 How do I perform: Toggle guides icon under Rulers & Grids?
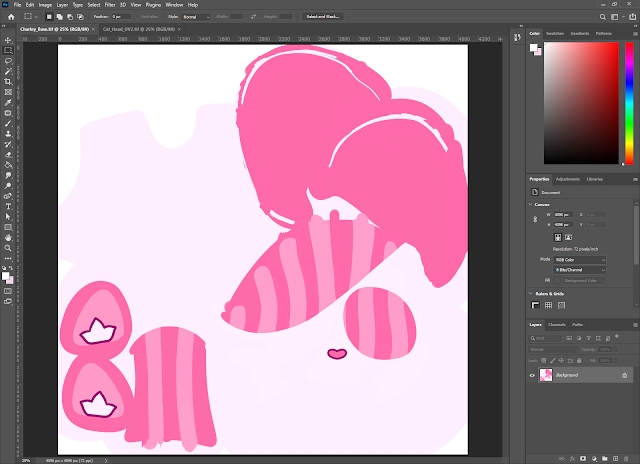561,305
